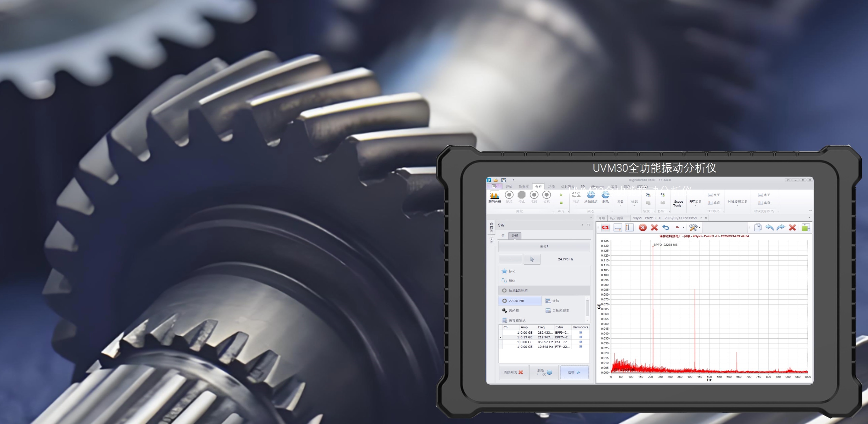This screenshot has height=424, width=868.
Task: Click the 渠道1 channel button
Action: tap(544, 246)
